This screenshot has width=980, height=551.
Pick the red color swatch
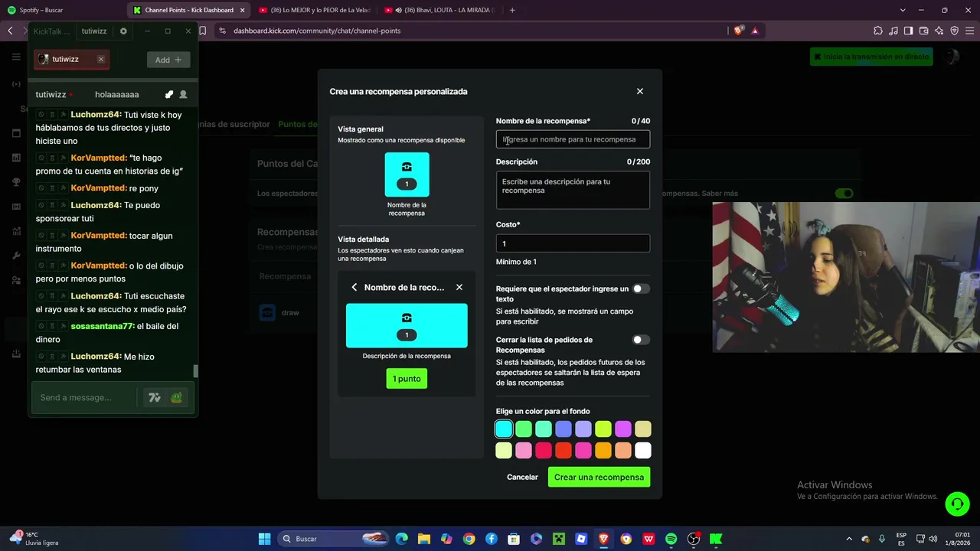point(563,451)
